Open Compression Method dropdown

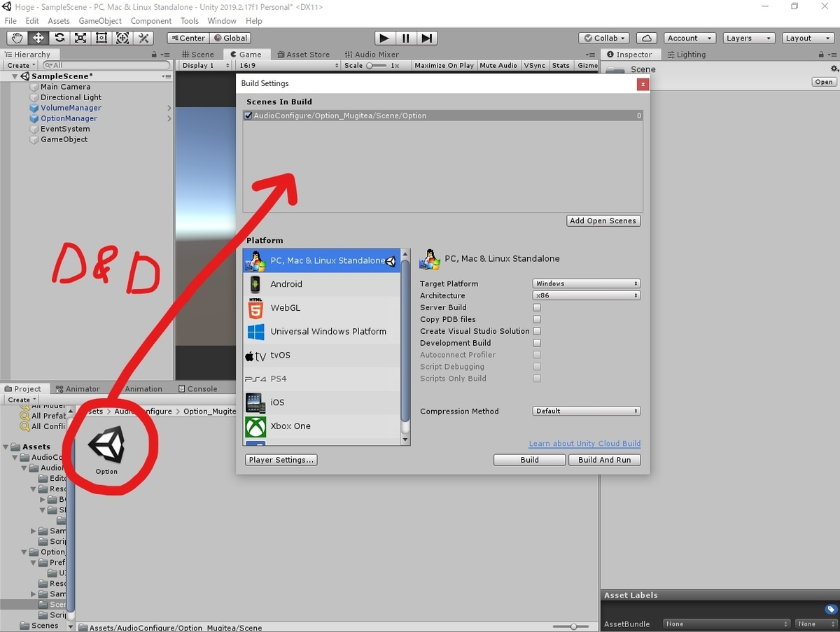pos(587,411)
